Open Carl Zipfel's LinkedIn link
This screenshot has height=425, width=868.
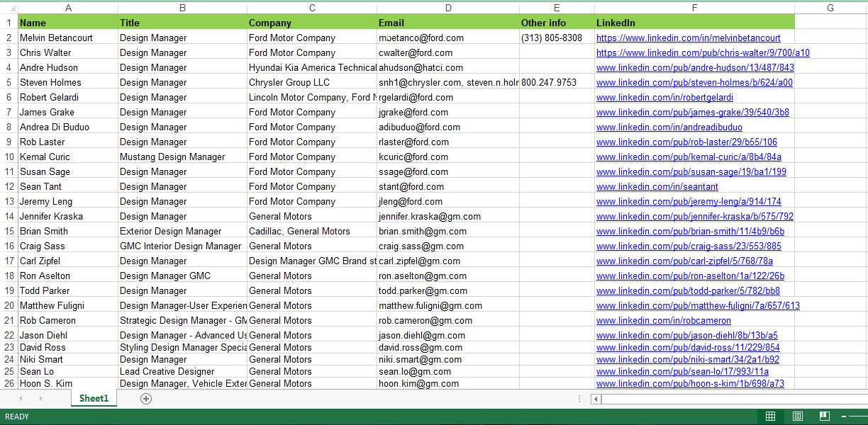coord(684,261)
